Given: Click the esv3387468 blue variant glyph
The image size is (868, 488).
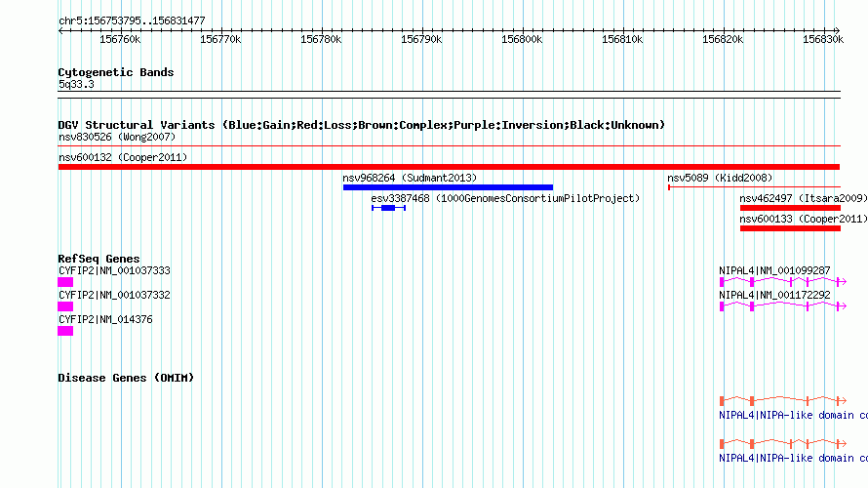Looking at the screenshot, I should pos(388,208).
